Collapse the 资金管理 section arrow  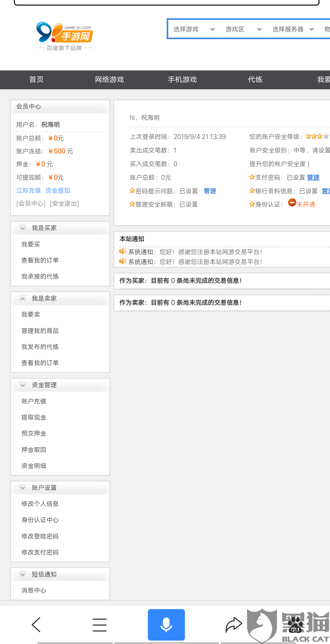(x=23, y=385)
